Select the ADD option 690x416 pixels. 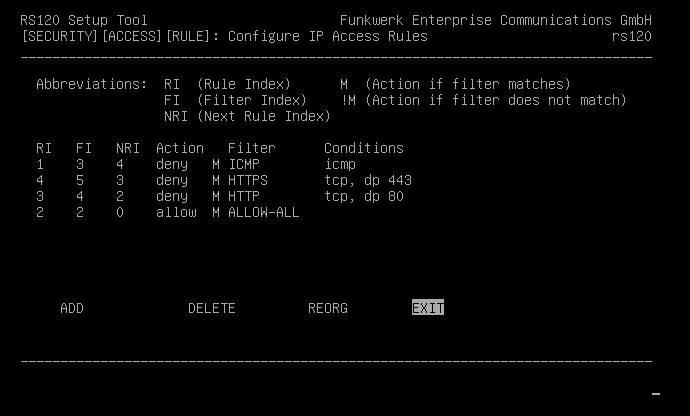click(72, 308)
